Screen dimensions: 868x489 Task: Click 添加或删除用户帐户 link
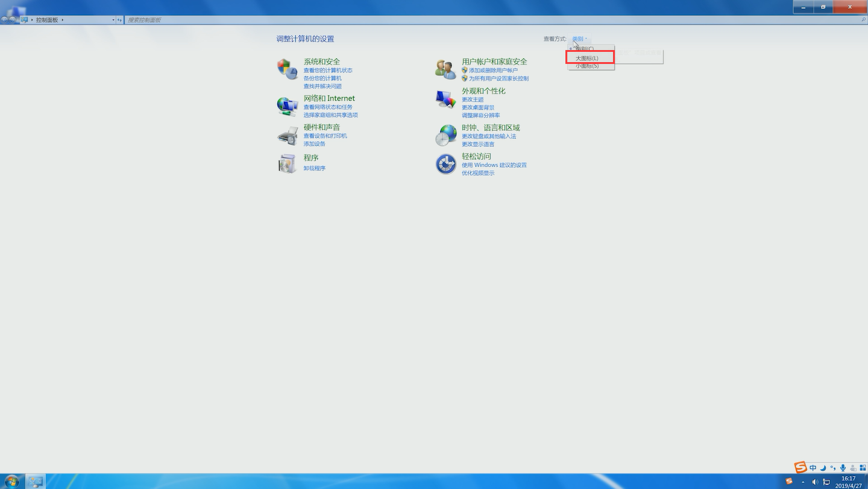pos(493,71)
